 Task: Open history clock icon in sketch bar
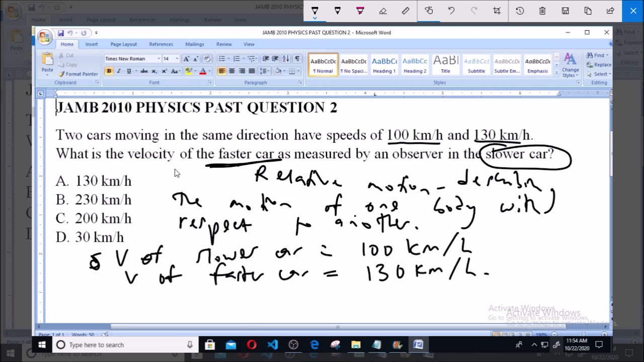(x=520, y=11)
